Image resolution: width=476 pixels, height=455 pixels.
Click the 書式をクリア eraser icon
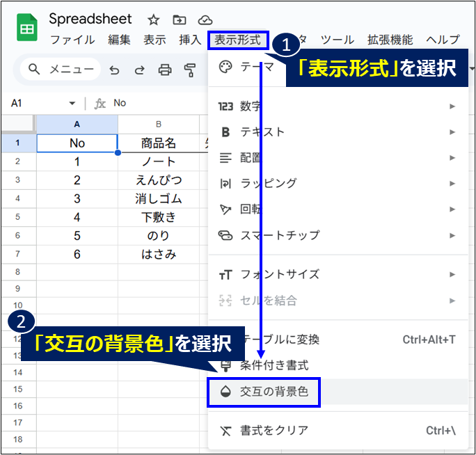225,431
